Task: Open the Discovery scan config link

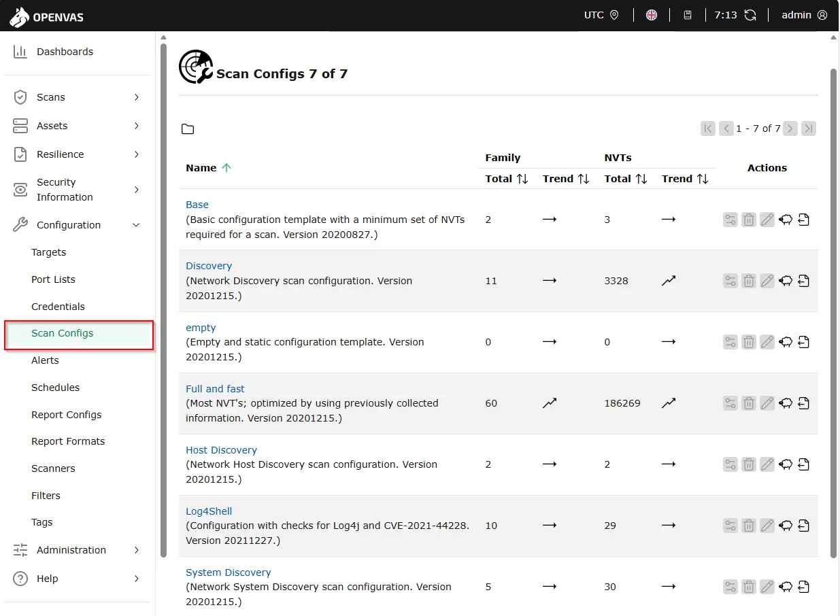Action: pos(209,266)
